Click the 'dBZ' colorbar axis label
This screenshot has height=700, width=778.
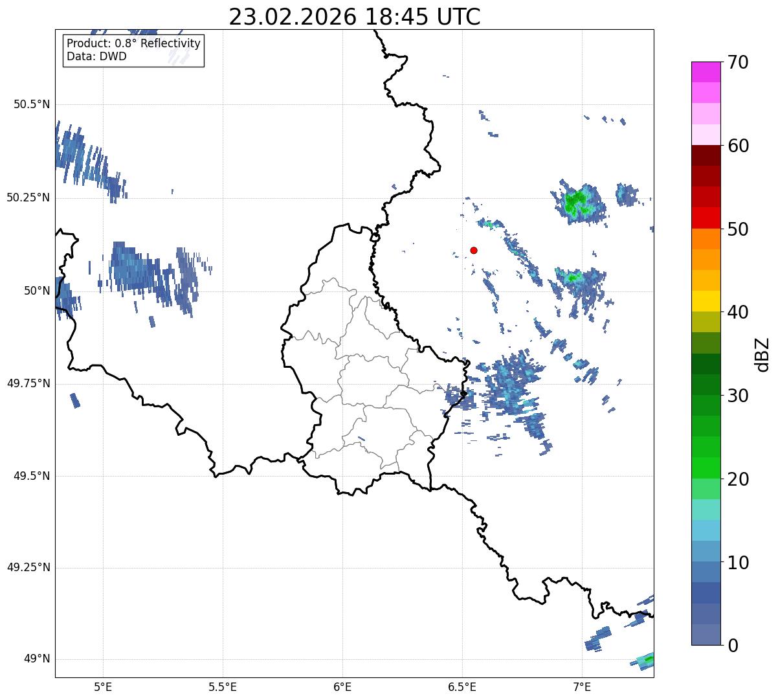pyautogui.click(x=762, y=354)
